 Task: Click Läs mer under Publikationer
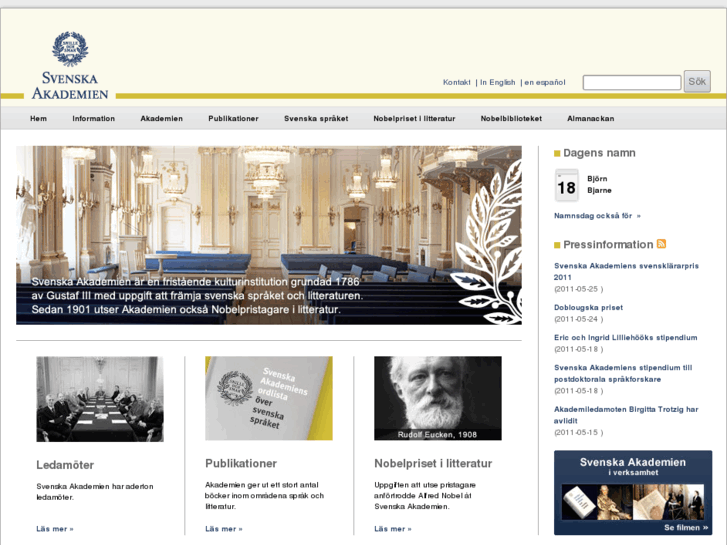point(223,529)
